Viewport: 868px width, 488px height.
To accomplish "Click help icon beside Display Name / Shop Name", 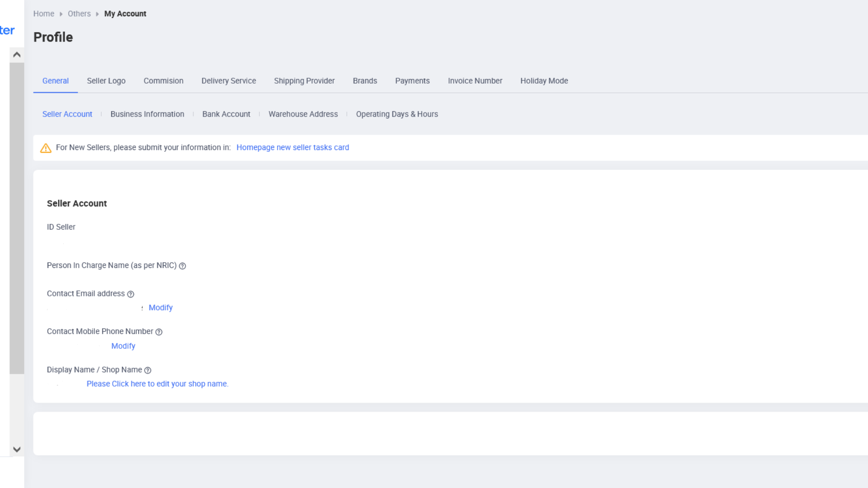I will click(x=147, y=371).
